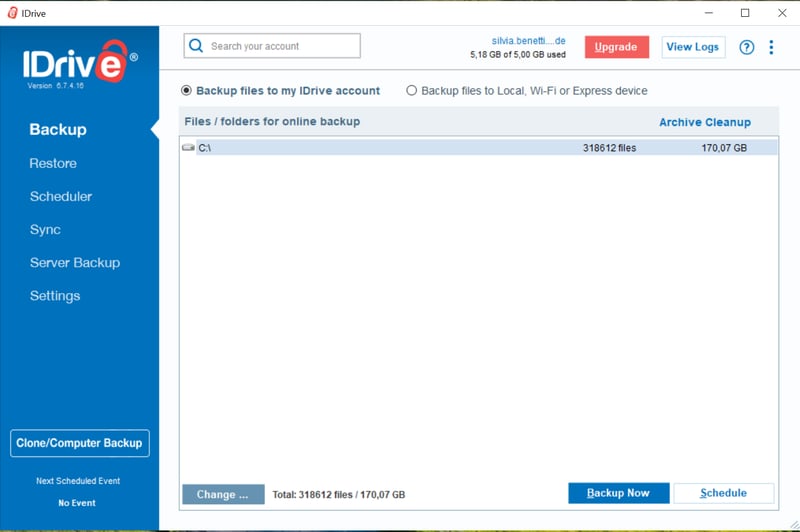Maximize the IDrive window
This screenshot has width=800, height=532.
pos(744,13)
